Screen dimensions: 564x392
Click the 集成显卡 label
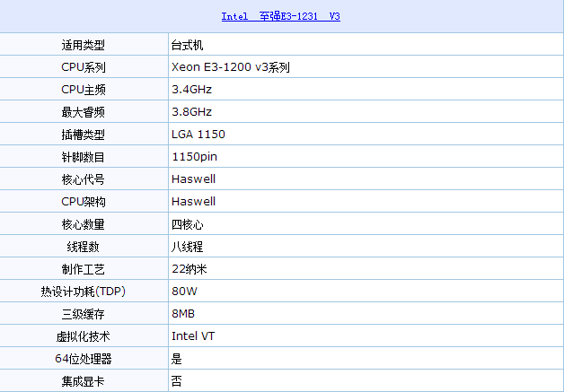84,381
